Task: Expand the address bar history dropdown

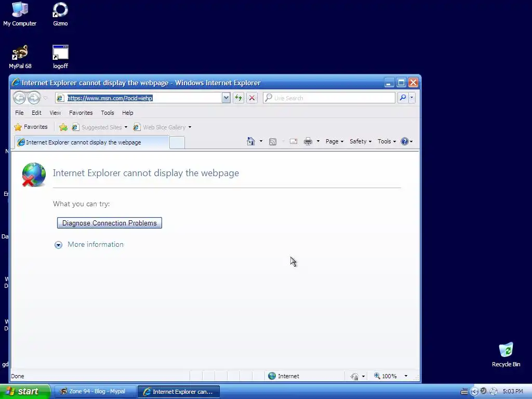Action: 226,98
